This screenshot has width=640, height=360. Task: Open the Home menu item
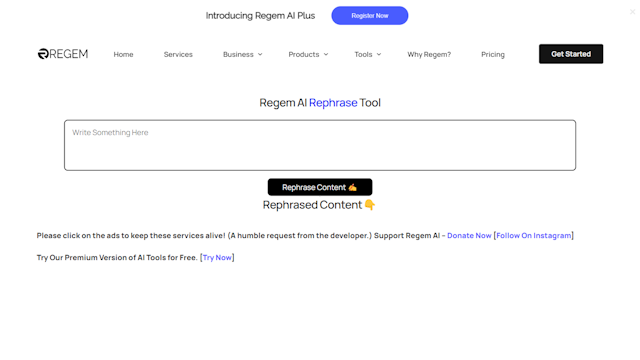pyautogui.click(x=123, y=54)
